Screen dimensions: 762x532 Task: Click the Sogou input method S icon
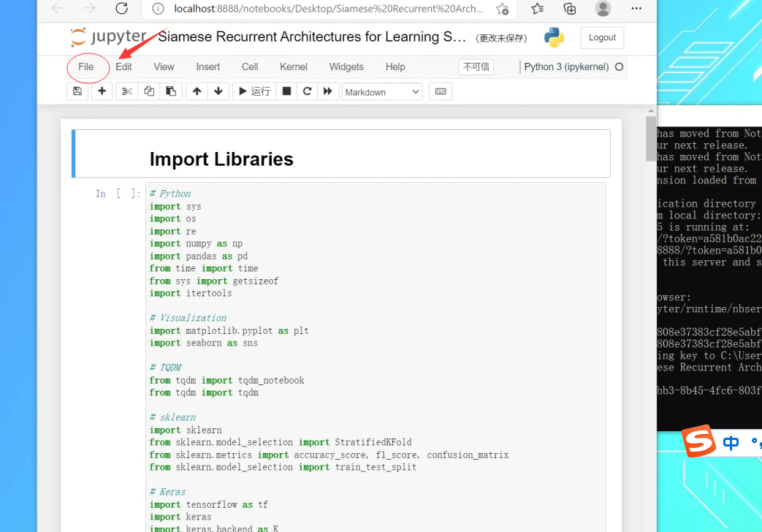(699, 441)
